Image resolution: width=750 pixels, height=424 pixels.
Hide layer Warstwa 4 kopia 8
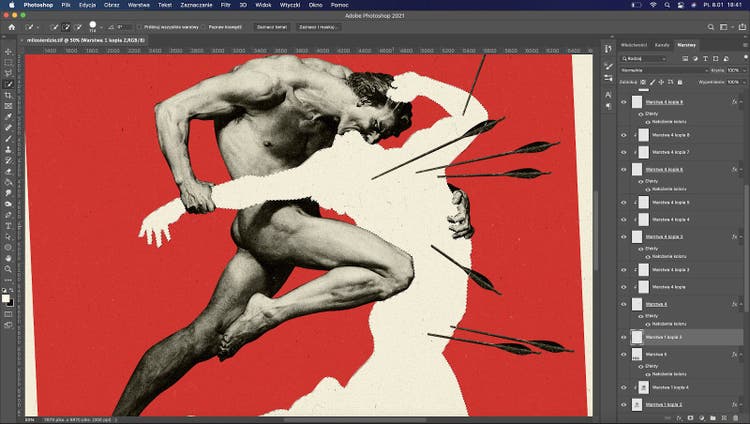624,135
